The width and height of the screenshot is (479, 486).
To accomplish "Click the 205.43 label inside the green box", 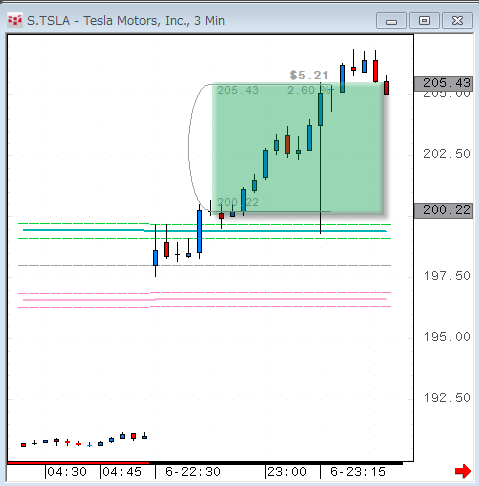I will click(238, 90).
